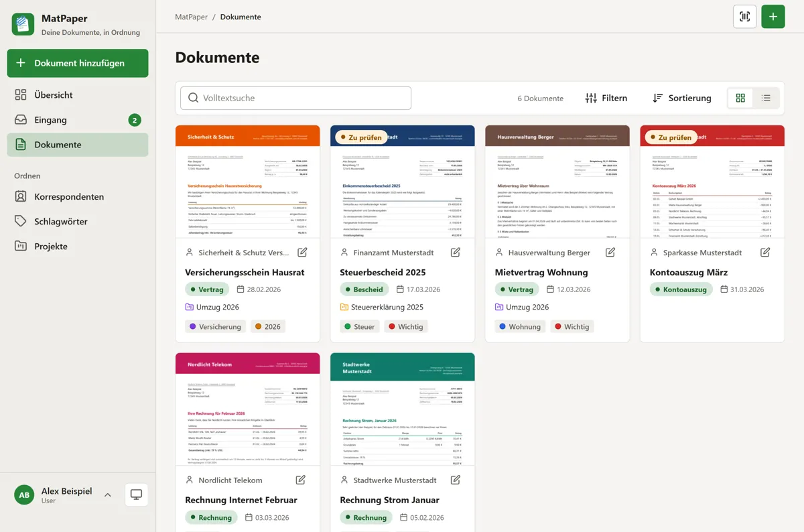The width and height of the screenshot is (804, 532).
Task: Open the Sicherheit & Schutz document thumbnail
Action: coord(248,182)
